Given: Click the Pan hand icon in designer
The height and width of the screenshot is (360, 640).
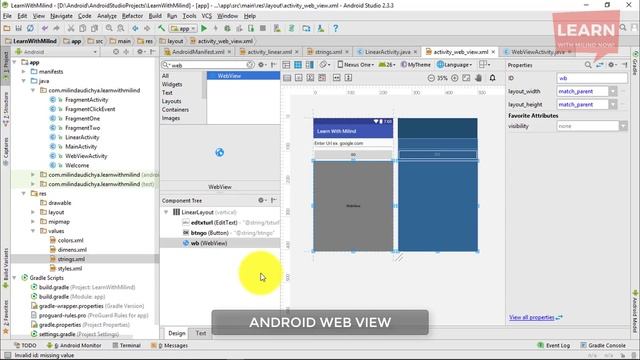Looking at the screenshot, I should click(x=478, y=78).
